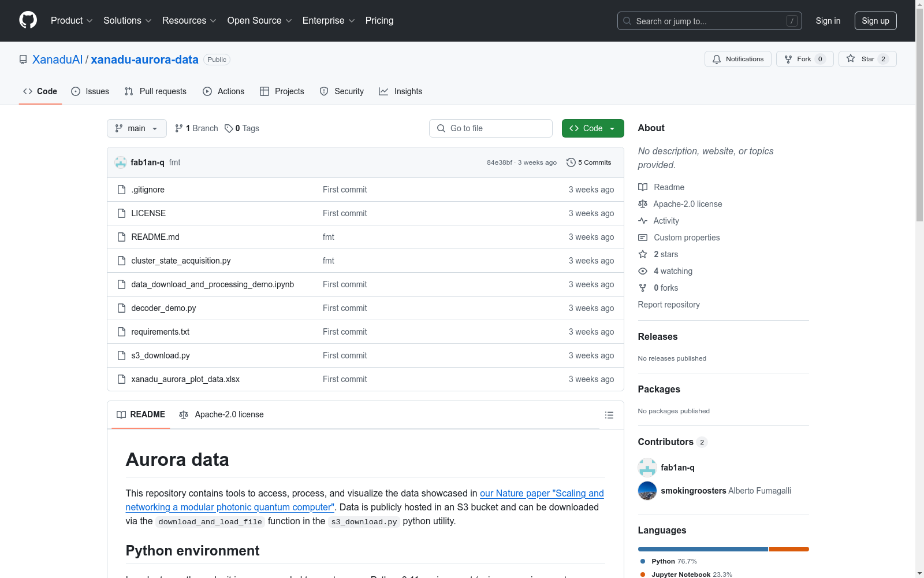This screenshot has width=924, height=578.
Task: Expand the Resources menu
Action: (189, 20)
